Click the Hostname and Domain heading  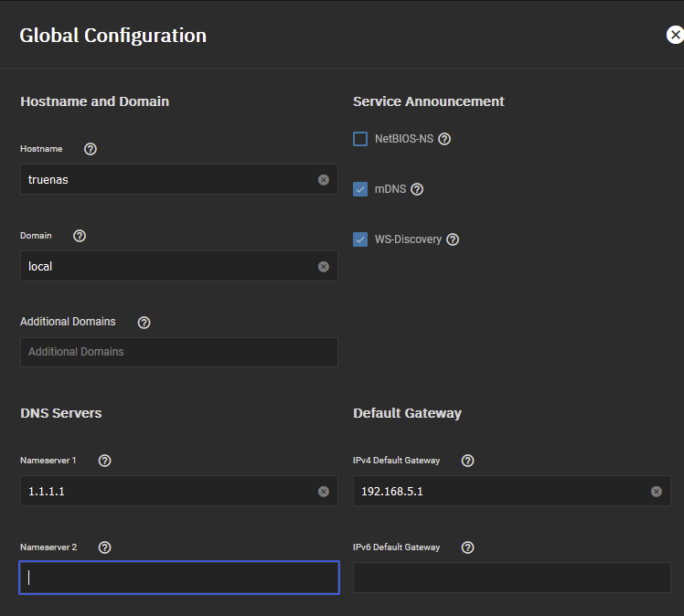(95, 101)
